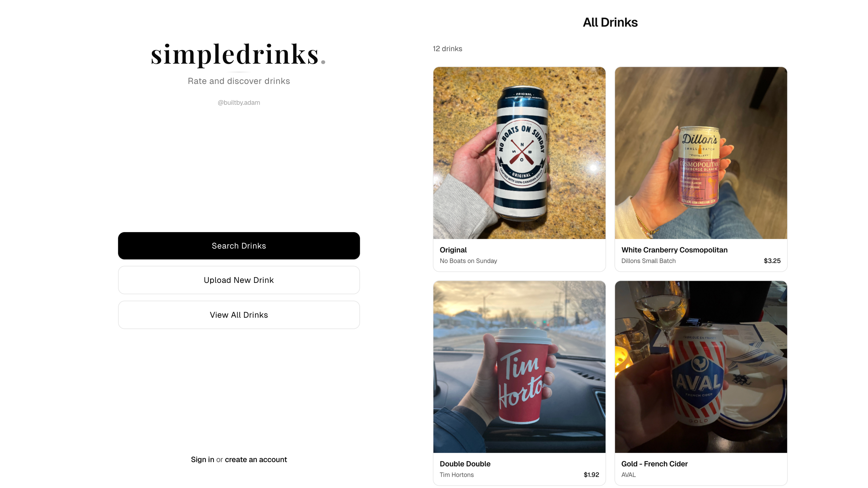Click the Dillons Small Batch brand label
This screenshot has width=868, height=488.
click(x=648, y=261)
